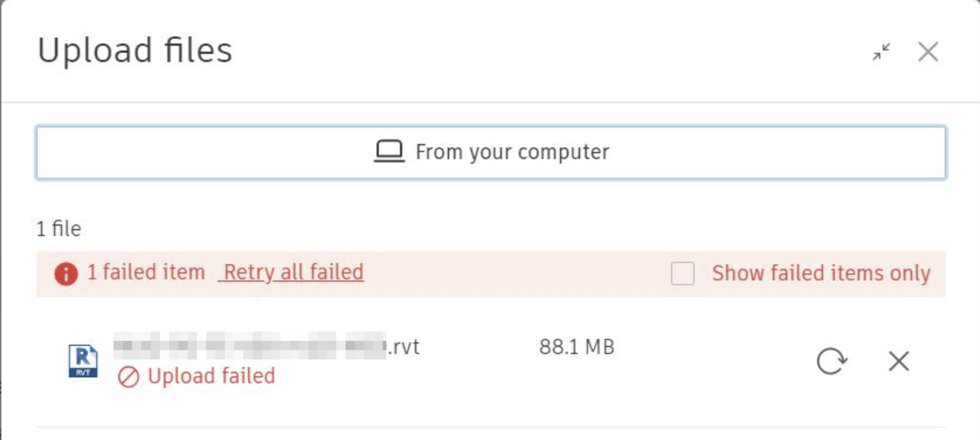
Task: Choose From your computer upload option
Action: coord(491,152)
